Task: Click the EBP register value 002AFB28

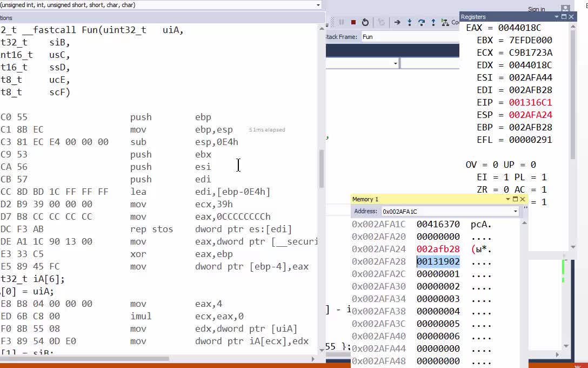Action: pyautogui.click(x=530, y=127)
